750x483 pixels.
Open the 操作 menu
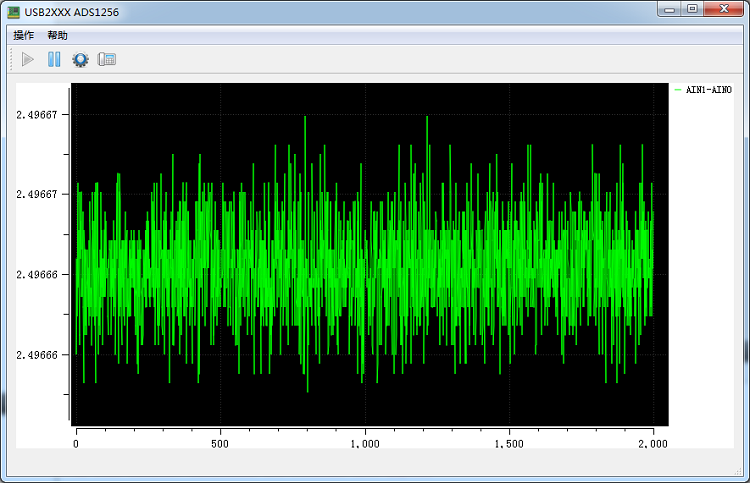pos(23,35)
